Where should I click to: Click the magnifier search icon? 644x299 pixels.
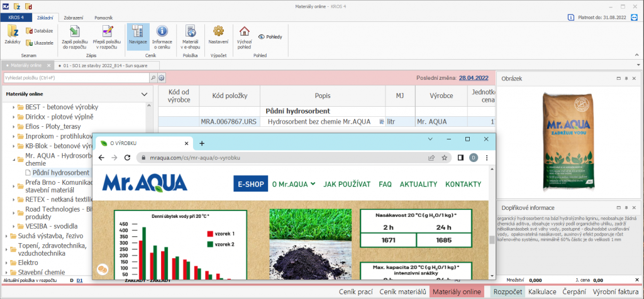click(153, 77)
